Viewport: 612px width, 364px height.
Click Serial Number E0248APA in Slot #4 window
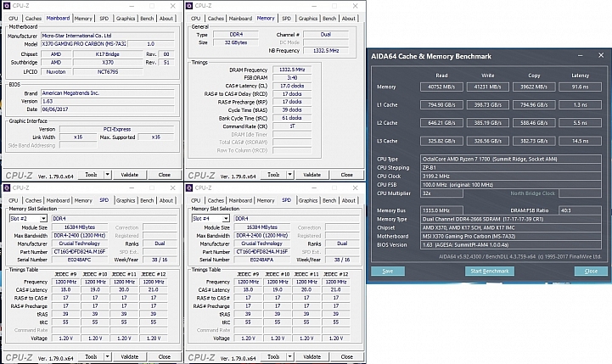262,260
